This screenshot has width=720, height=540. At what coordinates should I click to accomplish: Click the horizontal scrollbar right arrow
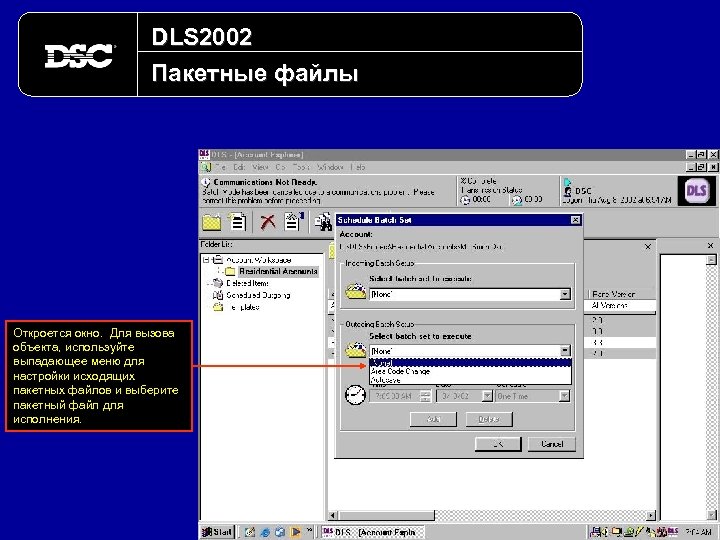[x=651, y=516]
